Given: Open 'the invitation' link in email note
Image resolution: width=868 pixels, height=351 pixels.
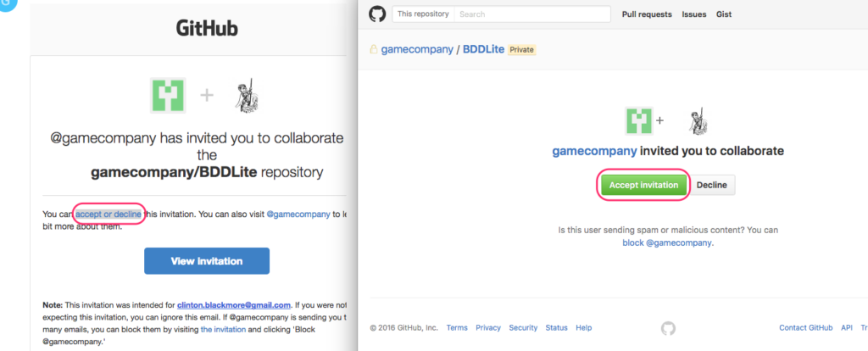Looking at the screenshot, I should coord(223,329).
